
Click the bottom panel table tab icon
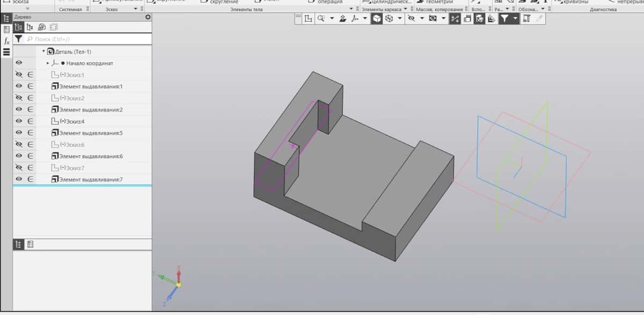click(30, 244)
